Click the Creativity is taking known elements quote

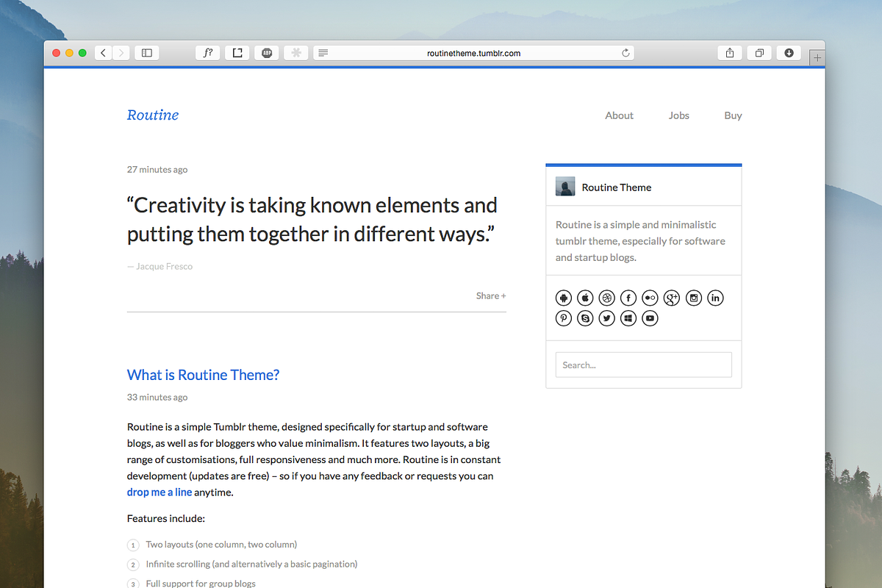pyautogui.click(x=312, y=220)
